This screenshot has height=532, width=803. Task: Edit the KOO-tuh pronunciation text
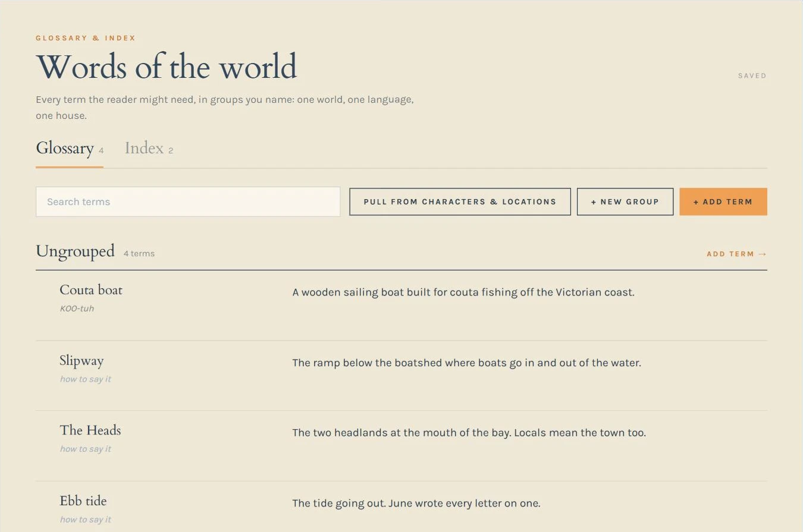point(77,309)
